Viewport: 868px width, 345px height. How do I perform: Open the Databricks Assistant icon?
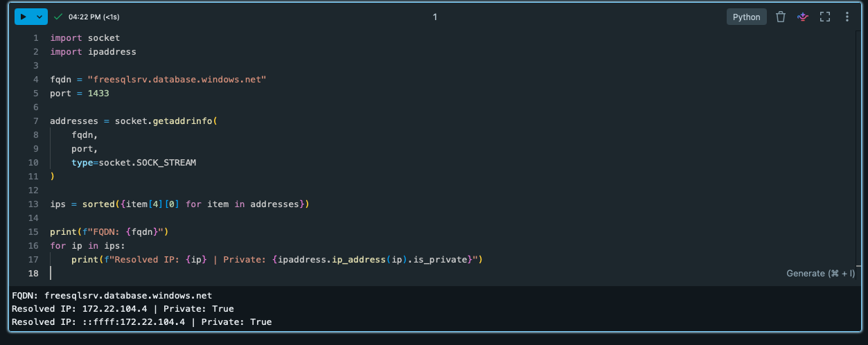pos(803,17)
